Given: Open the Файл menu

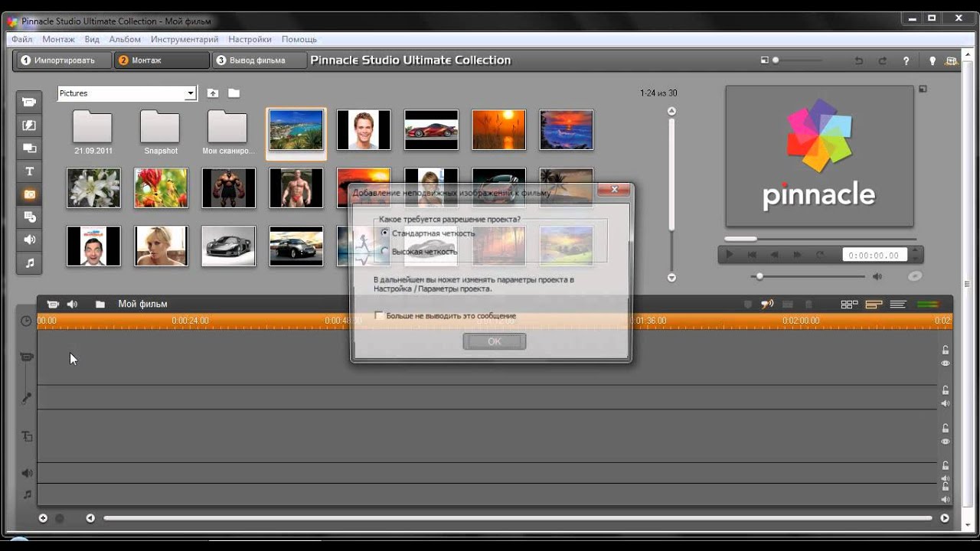Looking at the screenshot, I should [21, 39].
